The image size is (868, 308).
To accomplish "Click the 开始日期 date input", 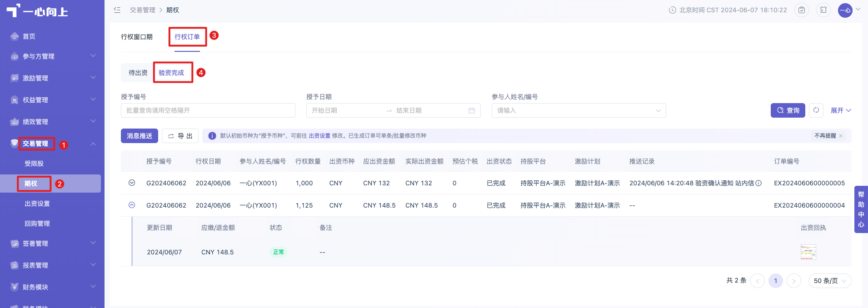I will (345, 110).
